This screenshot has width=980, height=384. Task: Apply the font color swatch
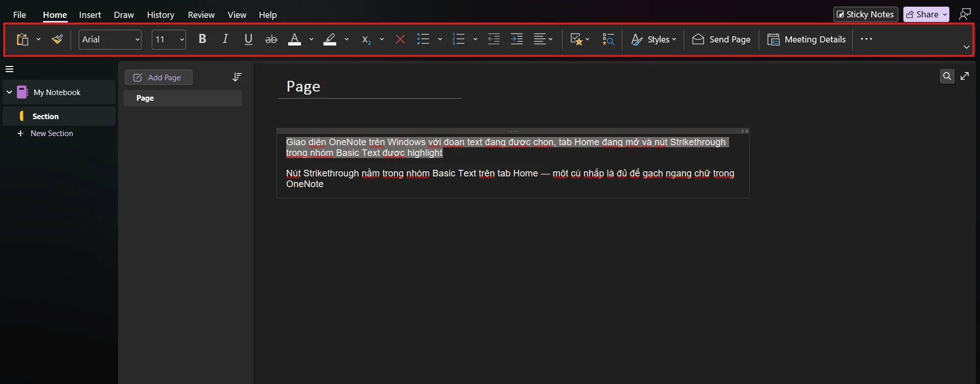click(295, 39)
